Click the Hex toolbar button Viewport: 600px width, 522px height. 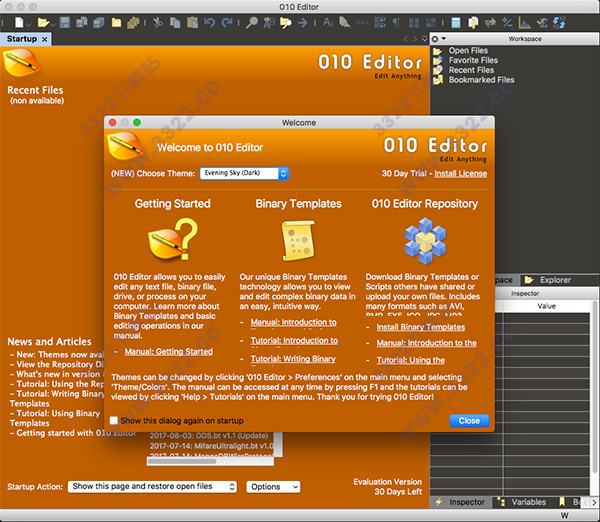point(363,23)
